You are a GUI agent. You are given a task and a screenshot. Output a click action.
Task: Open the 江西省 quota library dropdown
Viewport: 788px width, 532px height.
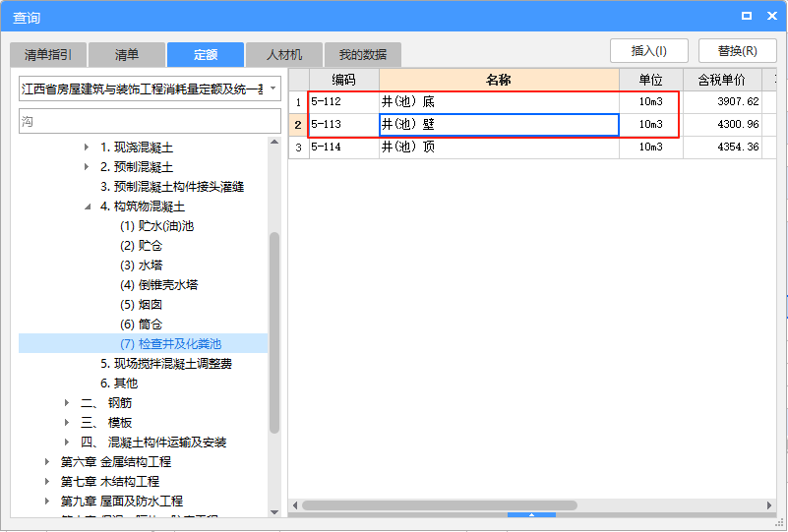273,89
